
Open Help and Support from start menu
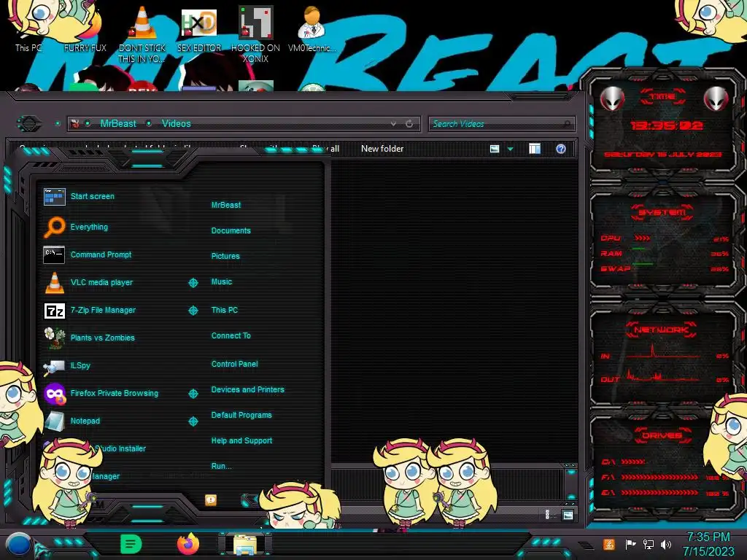pyautogui.click(x=241, y=441)
